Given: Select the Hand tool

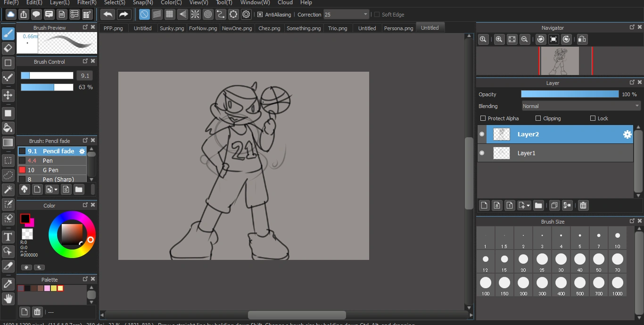Looking at the screenshot, I should [8, 298].
